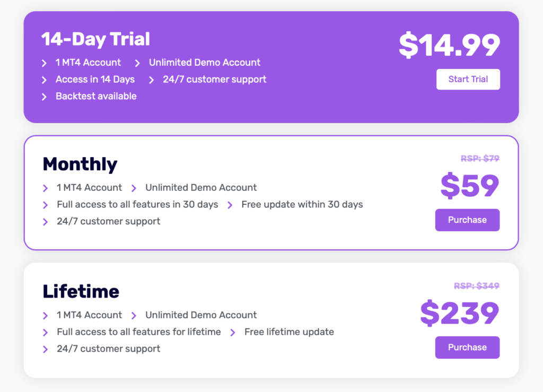Click chevron beside 'Free update within 30 days'

coord(230,205)
